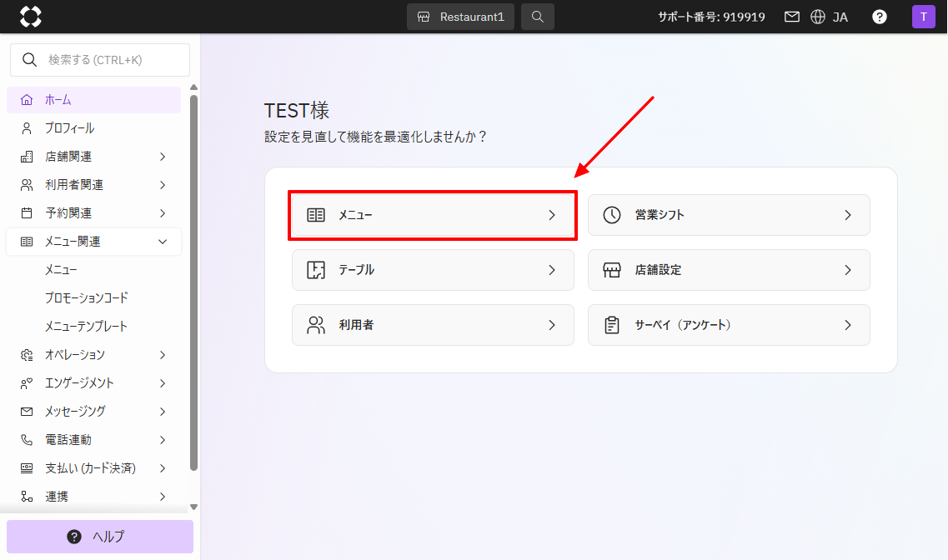Screen dimensions: 948x560
Task: Click the app logo in top-left corner
Action: pyautogui.click(x=30, y=17)
